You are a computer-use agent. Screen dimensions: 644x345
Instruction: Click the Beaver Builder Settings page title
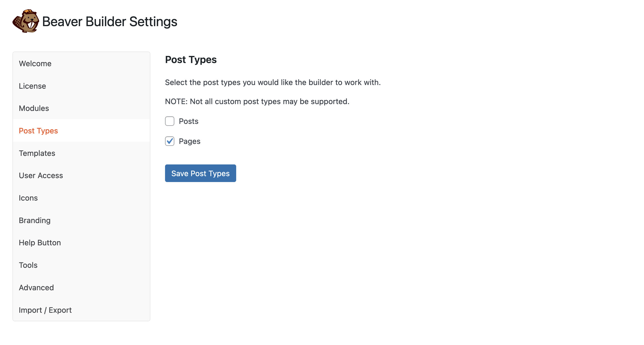(110, 22)
